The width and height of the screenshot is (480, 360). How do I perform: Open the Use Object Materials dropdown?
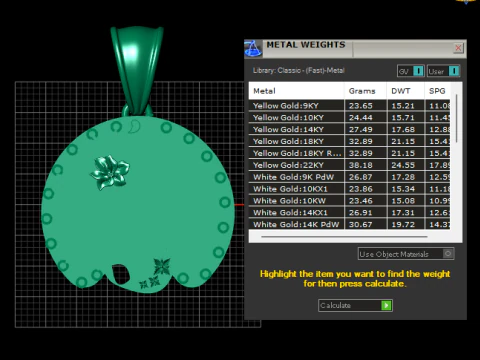[406, 254]
